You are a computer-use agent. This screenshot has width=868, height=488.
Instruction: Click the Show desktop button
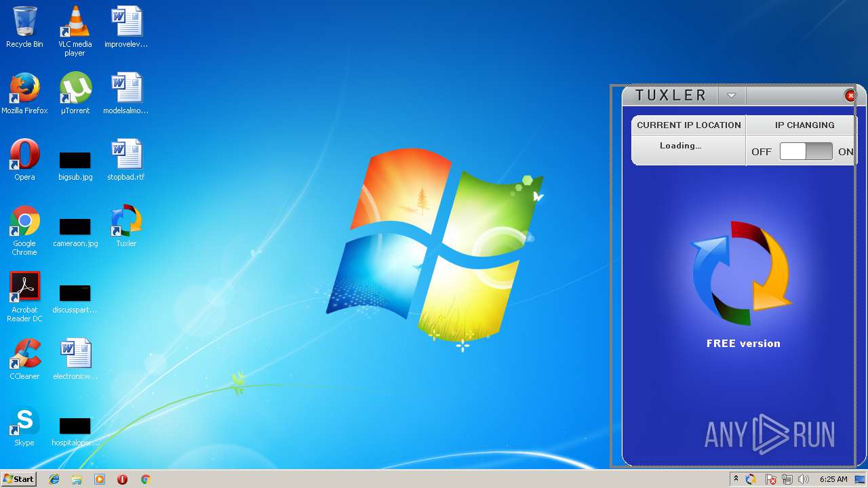(x=861, y=479)
